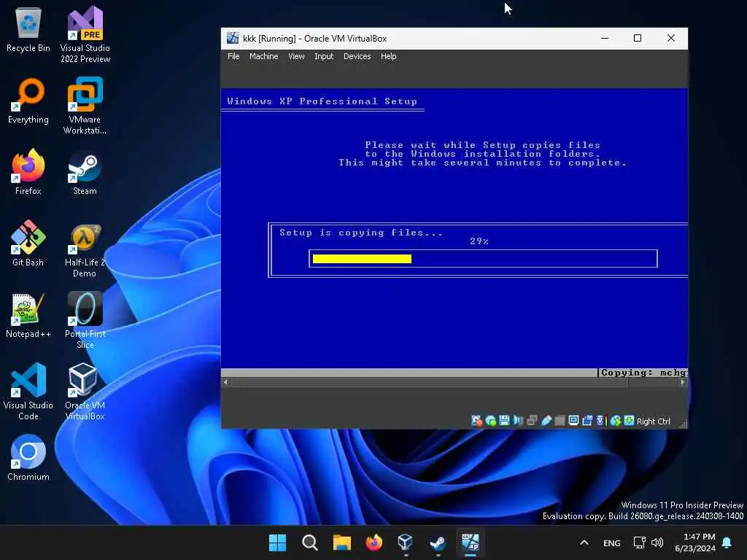The height and width of the screenshot is (560, 747).
Task: Click the mouse integration indicator in status bar
Action: (x=616, y=421)
